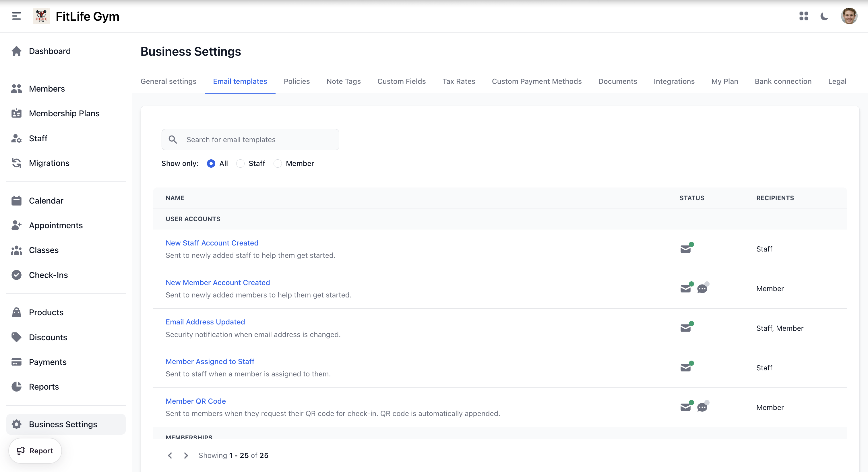Select the All radio filter

point(211,164)
